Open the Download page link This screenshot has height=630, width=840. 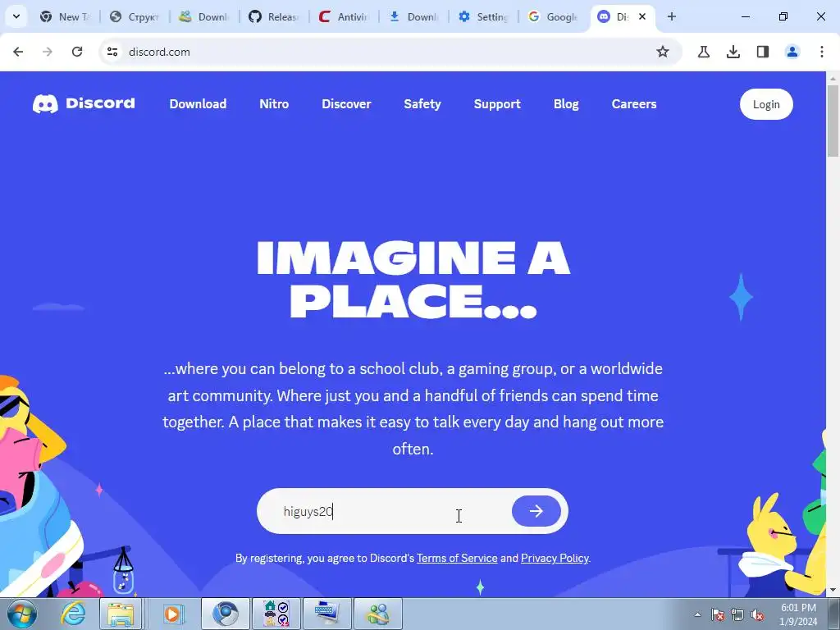point(198,104)
